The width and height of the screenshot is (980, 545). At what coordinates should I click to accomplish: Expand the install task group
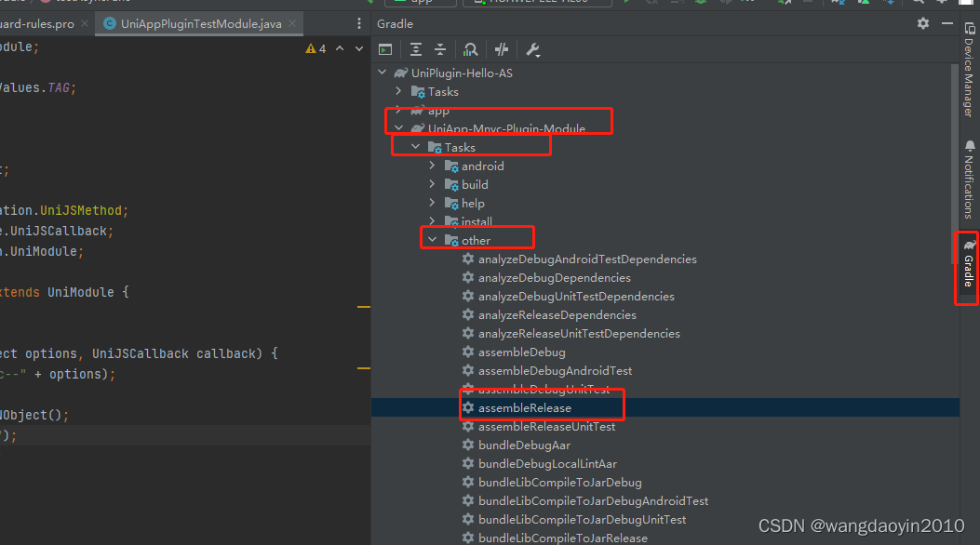(433, 221)
